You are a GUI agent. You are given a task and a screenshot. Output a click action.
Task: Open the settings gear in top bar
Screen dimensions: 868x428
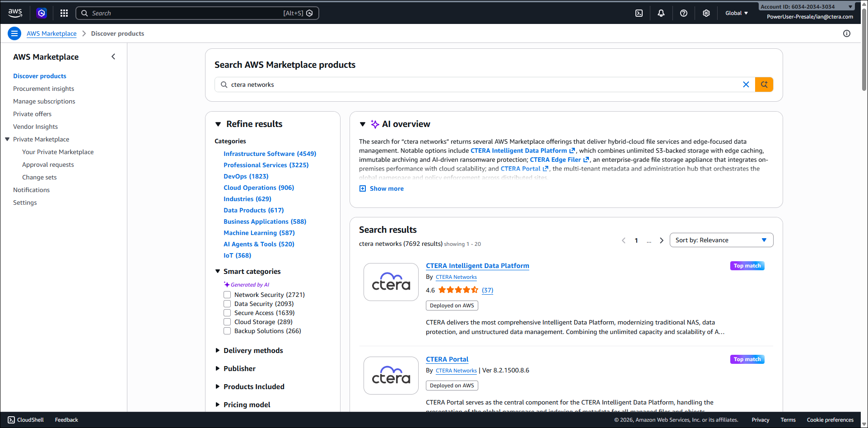coord(706,13)
